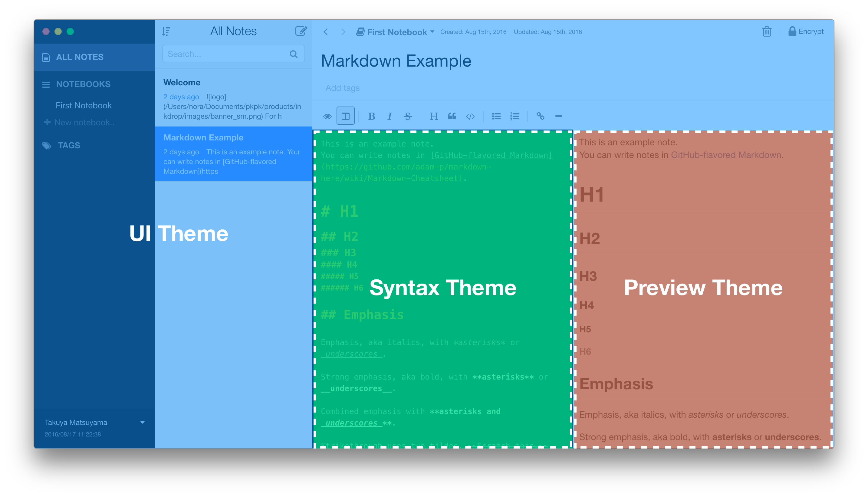Screen dimensions: 868x497
Task: Insert a code block
Action: coord(471,116)
